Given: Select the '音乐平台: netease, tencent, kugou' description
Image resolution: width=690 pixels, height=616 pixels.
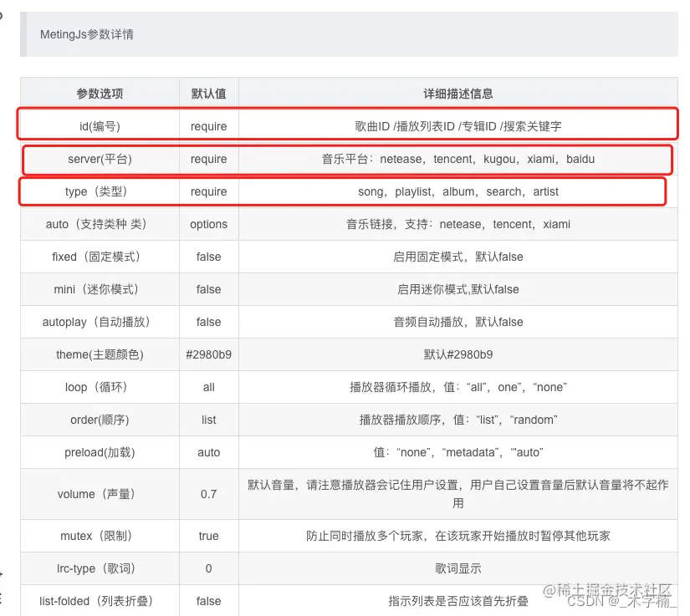Looking at the screenshot, I should (458, 159).
